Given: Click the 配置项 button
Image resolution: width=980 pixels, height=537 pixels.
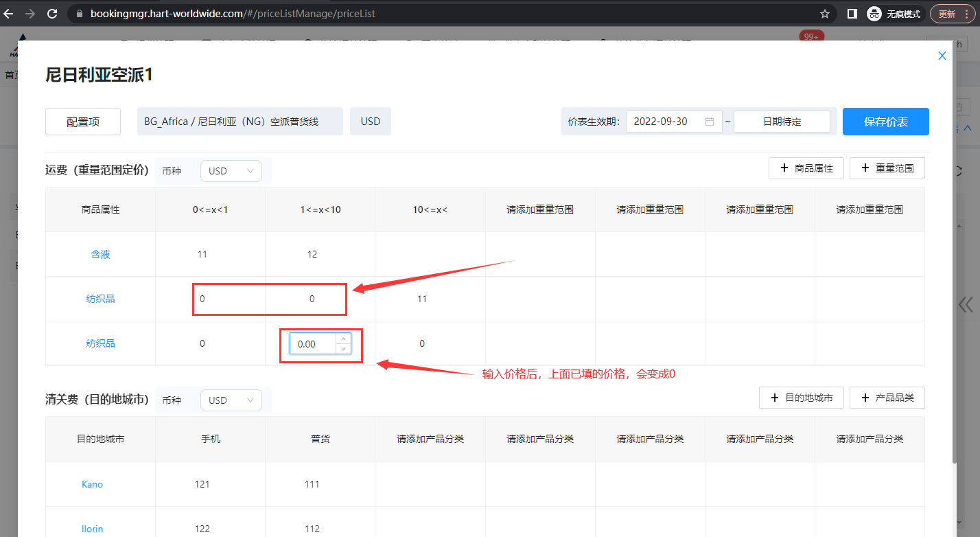Looking at the screenshot, I should click(x=83, y=122).
